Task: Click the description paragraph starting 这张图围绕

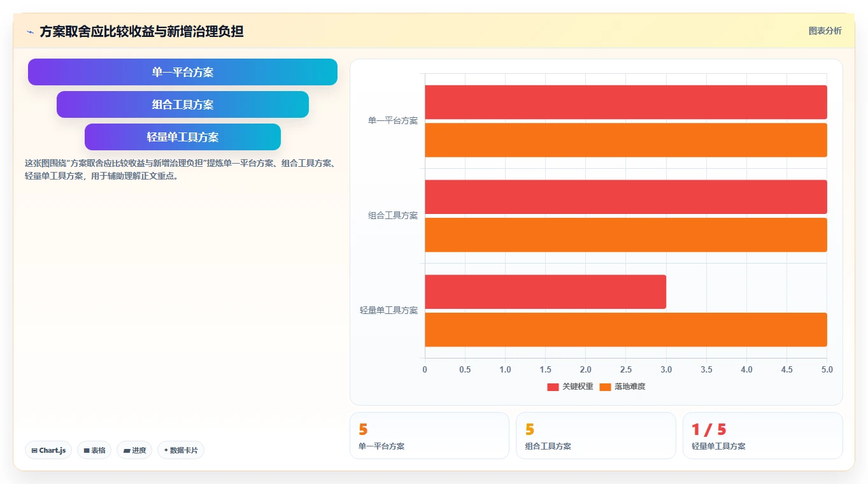Action: click(180, 169)
